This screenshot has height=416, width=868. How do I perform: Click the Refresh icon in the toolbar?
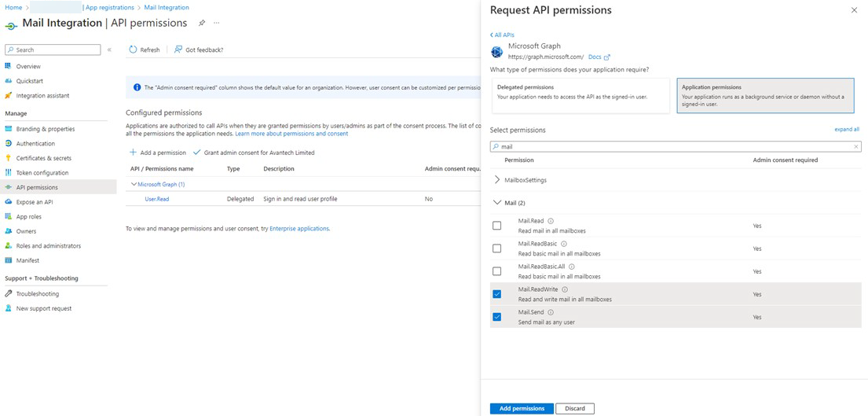[x=133, y=50]
